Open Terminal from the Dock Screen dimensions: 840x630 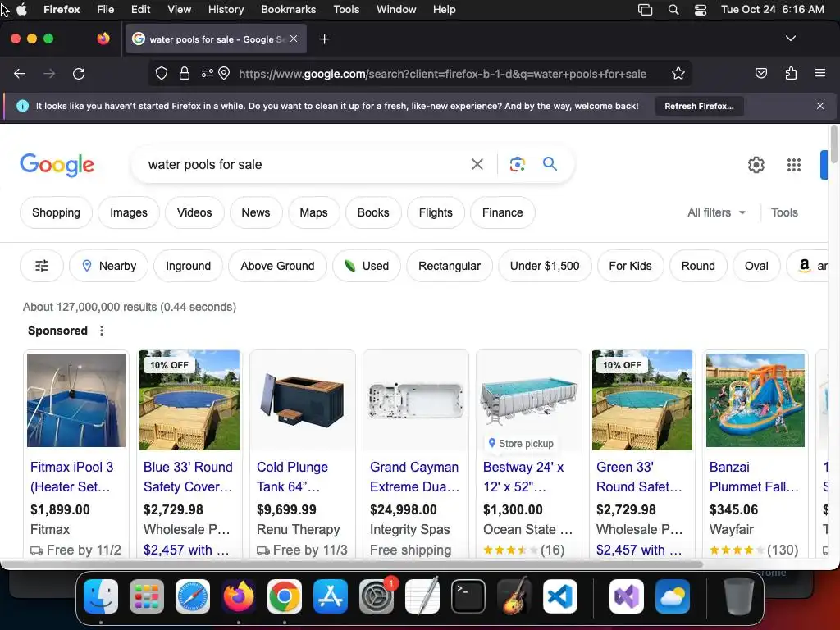pos(468,596)
